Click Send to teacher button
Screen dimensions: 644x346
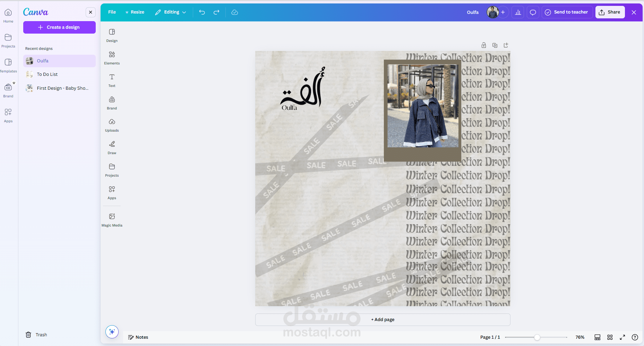567,12
